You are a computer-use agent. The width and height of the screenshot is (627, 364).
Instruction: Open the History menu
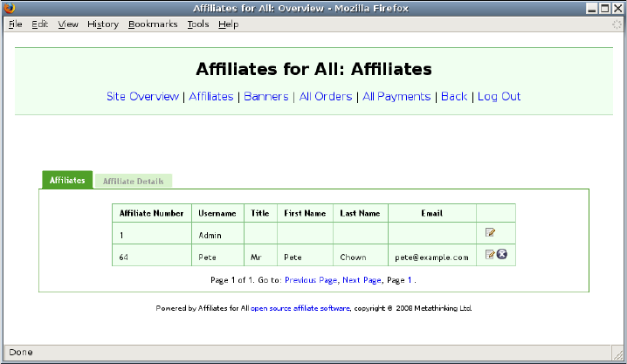click(103, 24)
